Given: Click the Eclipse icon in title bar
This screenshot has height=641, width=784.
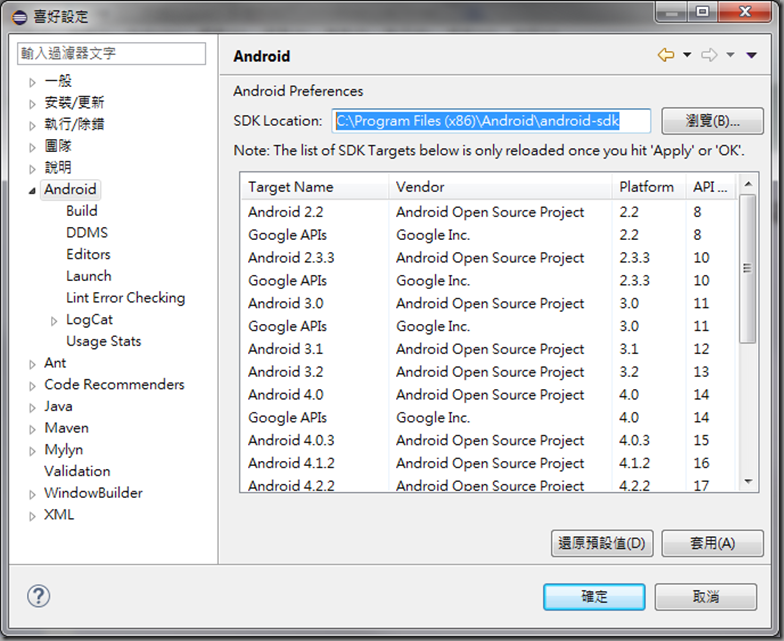Looking at the screenshot, I should (20, 18).
